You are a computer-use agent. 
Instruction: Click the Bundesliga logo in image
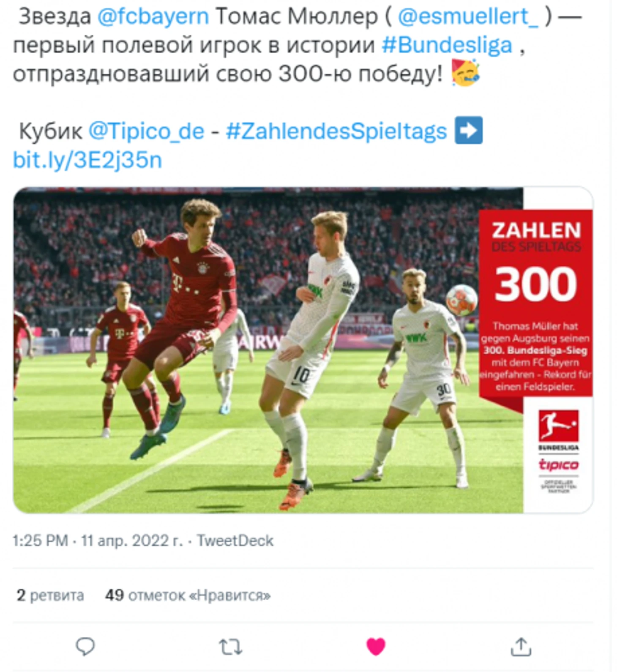click(x=558, y=429)
